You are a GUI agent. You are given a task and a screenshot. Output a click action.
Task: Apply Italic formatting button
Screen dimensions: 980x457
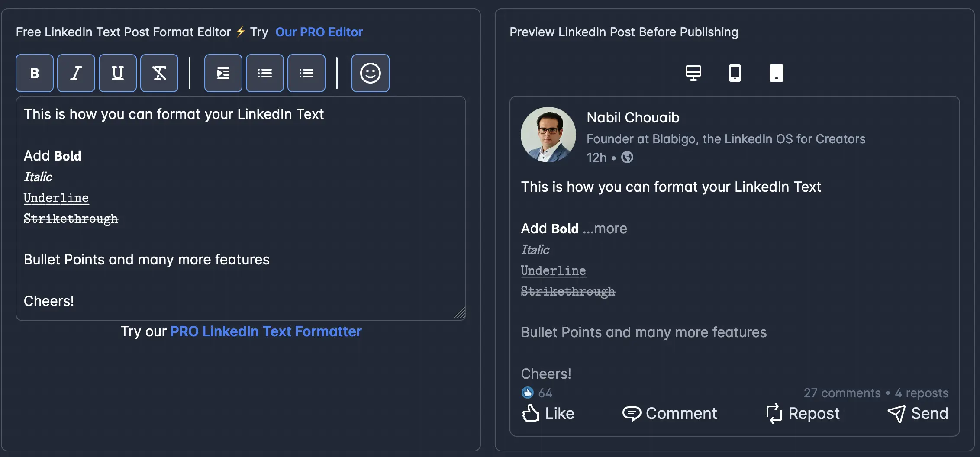tap(76, 73)
